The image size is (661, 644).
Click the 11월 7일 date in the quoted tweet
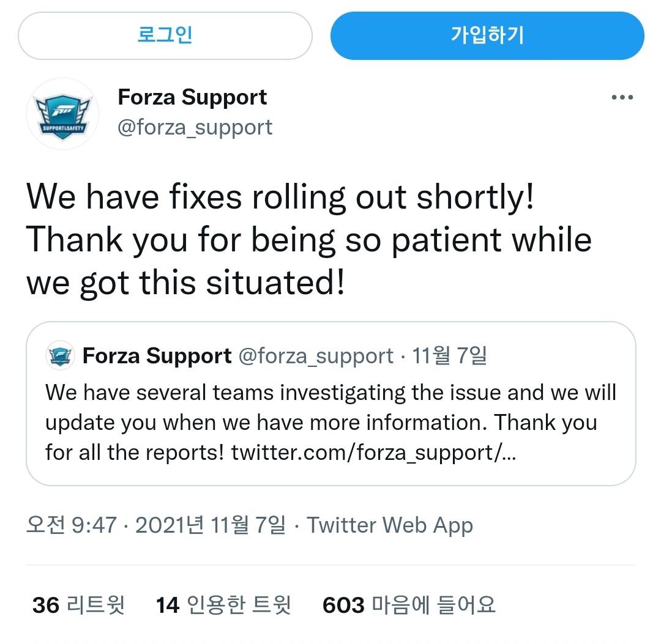[450, 355]
